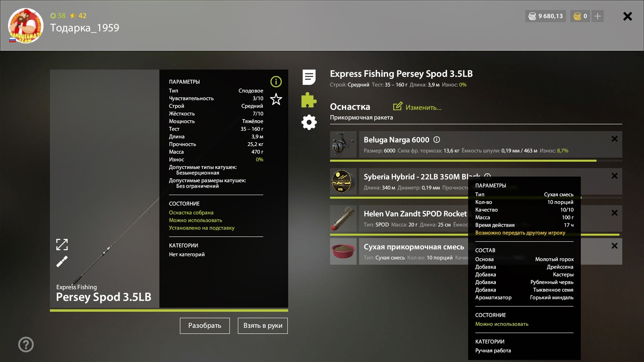This screenshot has height=362, width=644.
Task: Click level indicator 38
Action: 58,16
